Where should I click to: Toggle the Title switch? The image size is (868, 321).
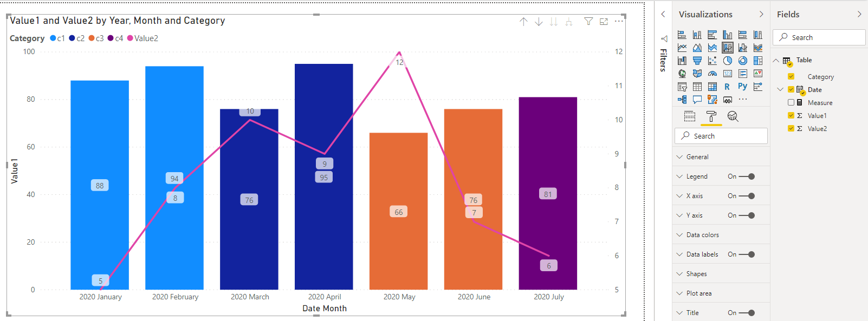[747, 313]
